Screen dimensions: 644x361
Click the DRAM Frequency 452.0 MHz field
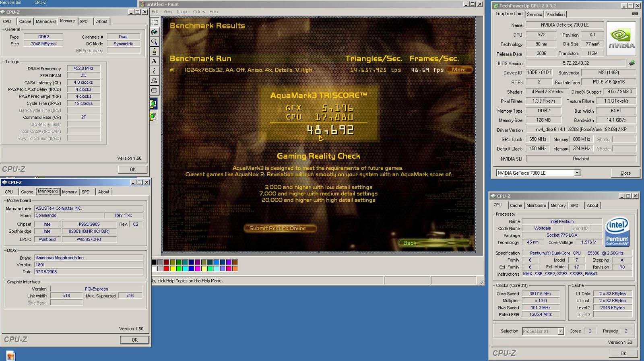[x=84, y=68]
